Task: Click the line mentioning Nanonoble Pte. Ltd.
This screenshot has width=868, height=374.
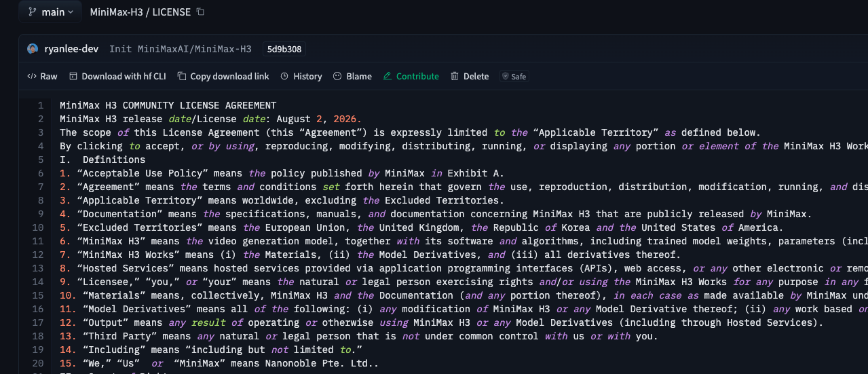Action: (219, 363)
